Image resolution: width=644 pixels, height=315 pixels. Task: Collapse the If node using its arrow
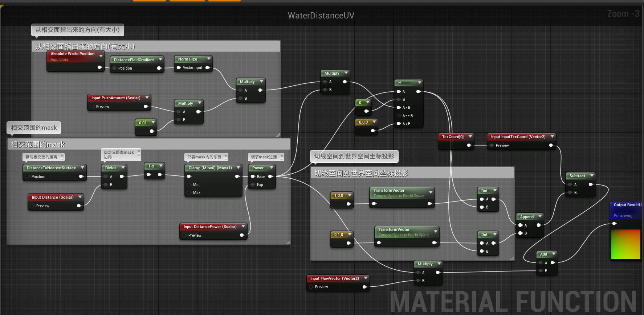(420, 83)
